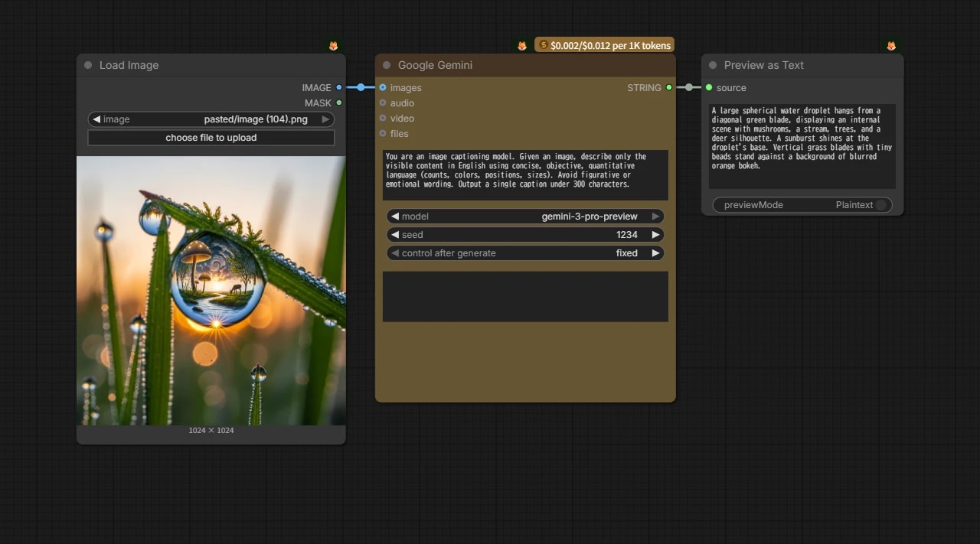Open the control after generate dropdown
The height and width of the screenshot is (544, 980).
coord(525,253)
